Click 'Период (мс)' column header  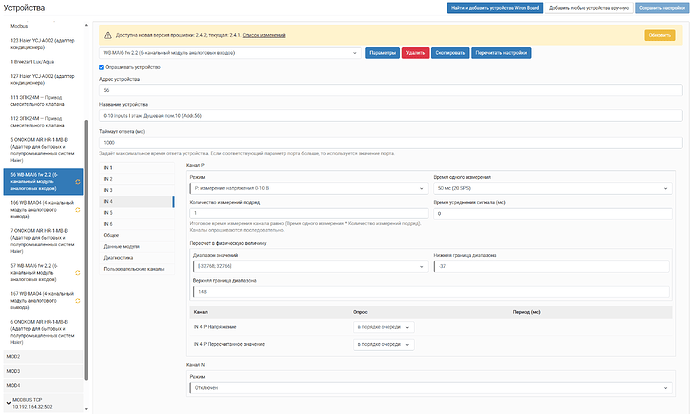(x=526, y=312)
